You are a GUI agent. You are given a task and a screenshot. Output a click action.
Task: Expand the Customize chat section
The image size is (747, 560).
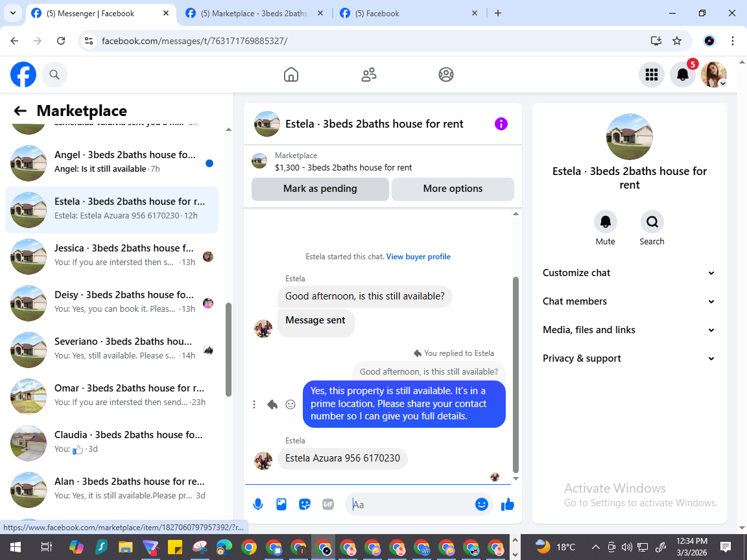(629, 273)
